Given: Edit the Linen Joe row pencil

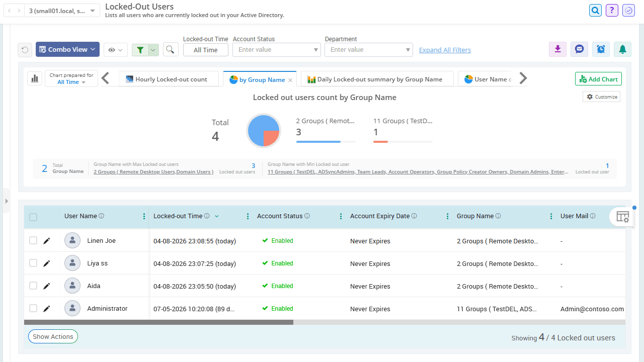Looking at the screenshot, I should (x=47, y=241).
